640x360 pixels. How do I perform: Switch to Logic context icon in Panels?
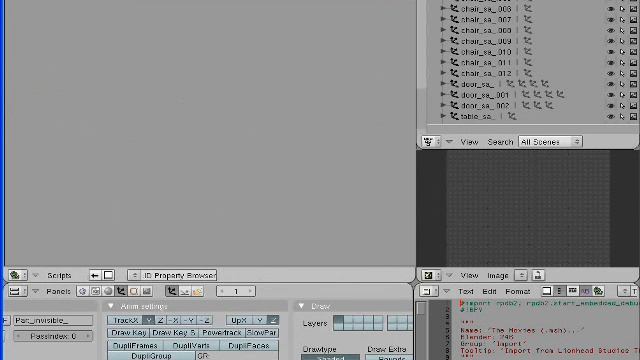(82, 291)
